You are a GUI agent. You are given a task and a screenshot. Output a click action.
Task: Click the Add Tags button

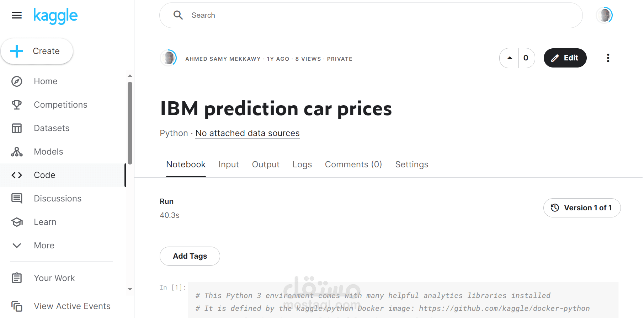[190, 256]
